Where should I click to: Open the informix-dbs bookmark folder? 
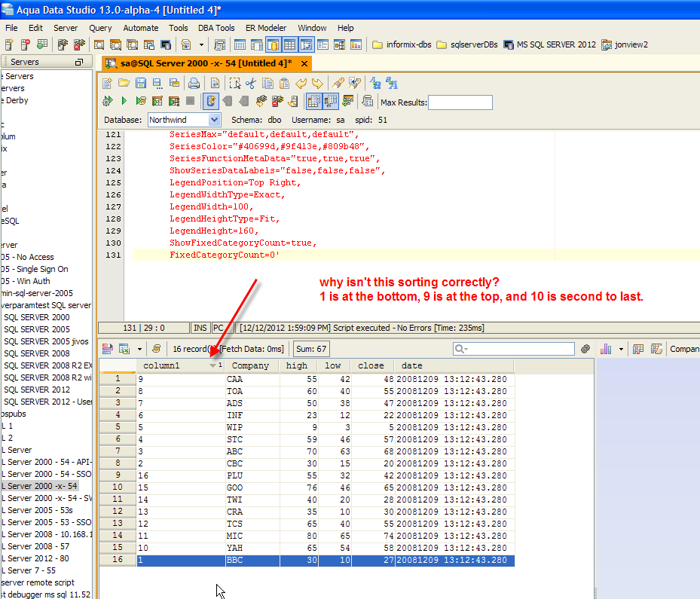(x=402, y=44)
